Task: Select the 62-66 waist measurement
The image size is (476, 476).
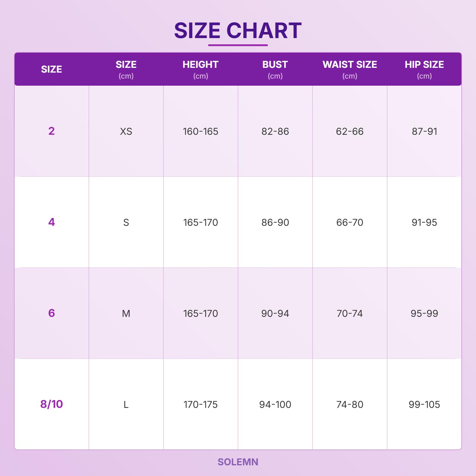Action: point(350,131)
